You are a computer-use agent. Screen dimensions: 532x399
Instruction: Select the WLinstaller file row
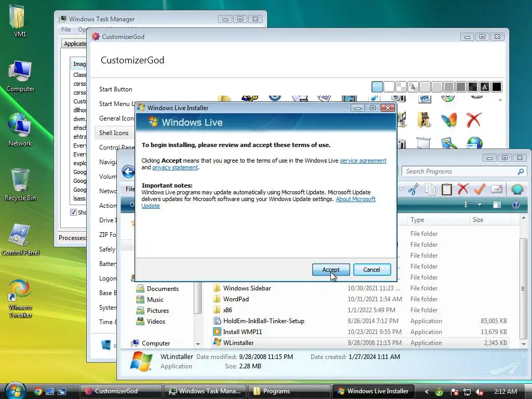tap(360, 343)
